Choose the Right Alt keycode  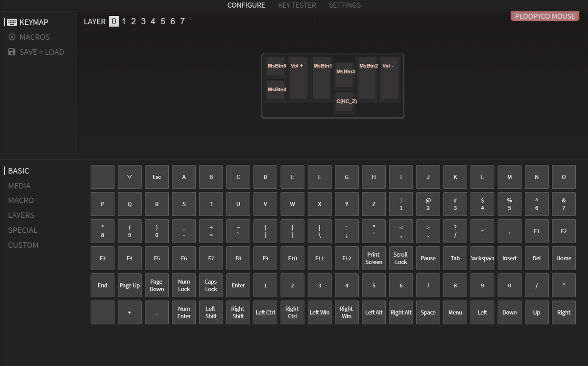click(401, 312)
